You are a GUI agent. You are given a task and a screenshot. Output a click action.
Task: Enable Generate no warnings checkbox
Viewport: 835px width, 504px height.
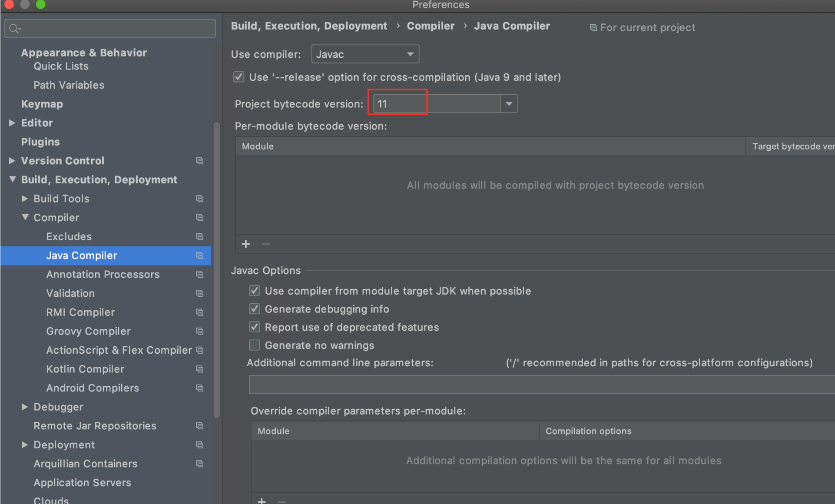pos(255,345)
